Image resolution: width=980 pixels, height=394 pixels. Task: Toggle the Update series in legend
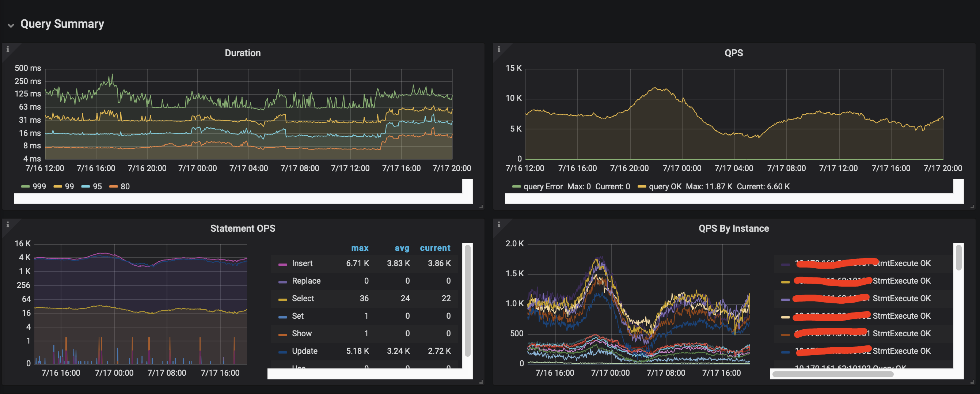304,351
